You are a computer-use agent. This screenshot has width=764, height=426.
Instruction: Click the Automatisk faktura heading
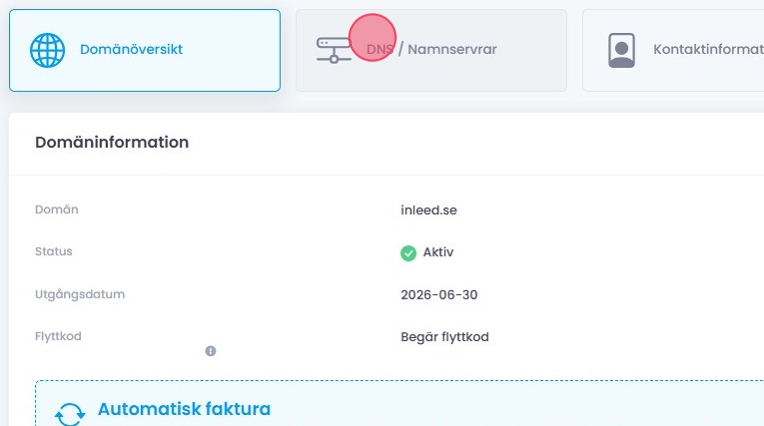184,409
